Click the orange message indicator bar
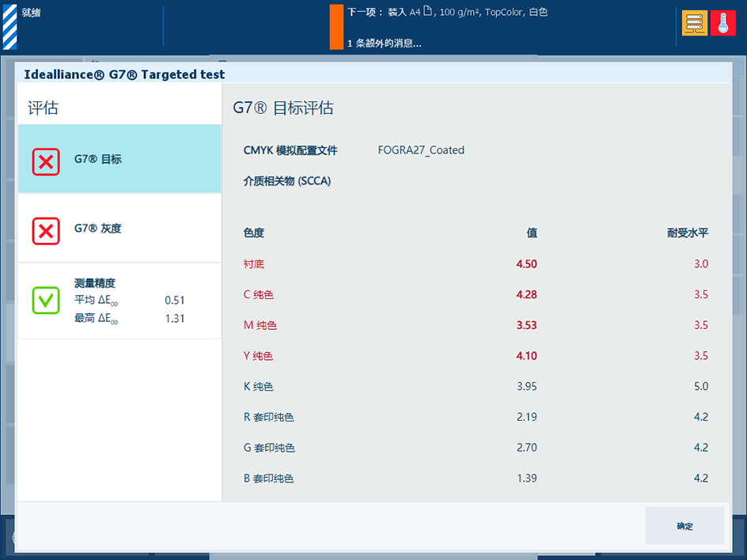Image resolution: width=747 pixels, height=560 pixels. pyautogui.click(x=336, y=27)
